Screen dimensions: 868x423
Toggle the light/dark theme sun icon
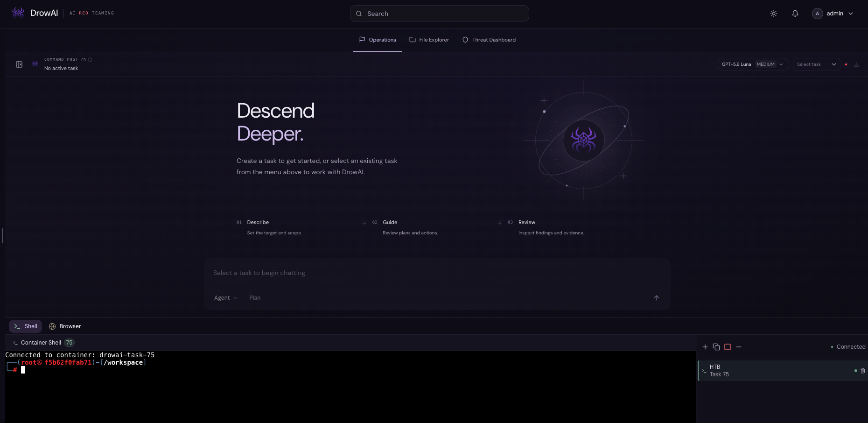[x=774, y=14]
